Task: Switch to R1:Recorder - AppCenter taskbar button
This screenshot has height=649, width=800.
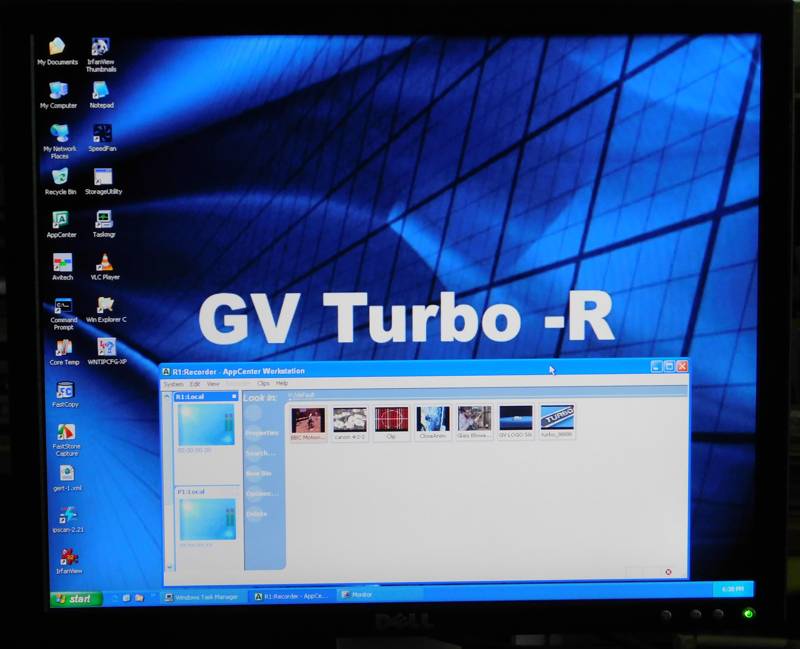Action: click(292, 596)
